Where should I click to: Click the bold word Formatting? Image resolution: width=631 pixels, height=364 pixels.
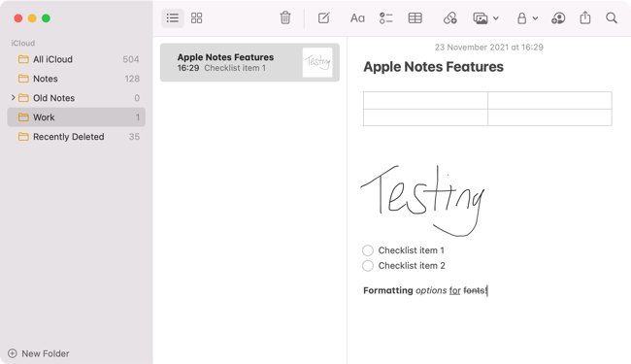388,290
